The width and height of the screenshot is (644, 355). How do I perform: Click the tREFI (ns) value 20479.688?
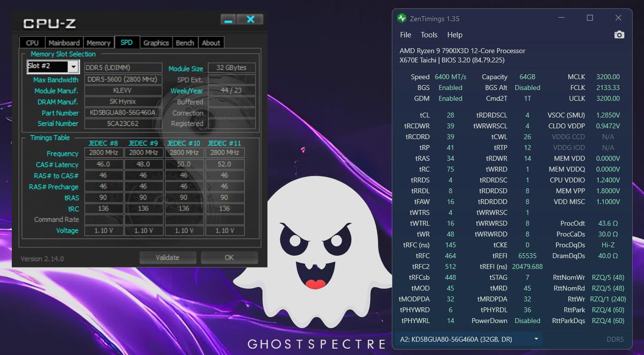pyautogui.click(x=527, y=266)
